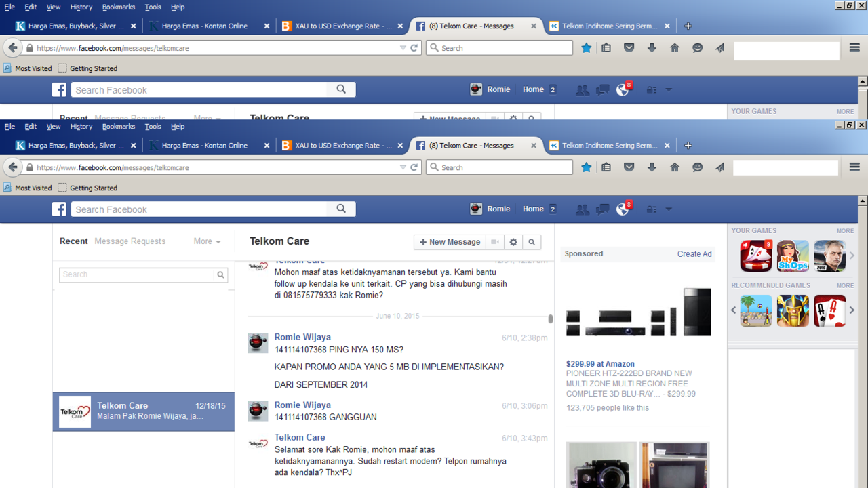Viewport: 868px width, 488px height.
Task: Click back window page scrollbar up arrow
Action: tap(863, 81)
